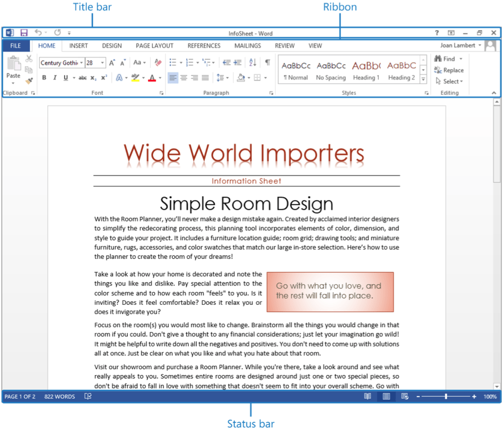Switch to Read Mode view in status bar
Image resolution: width=504 pixels, height=429 pixels.
coord(367,396)
